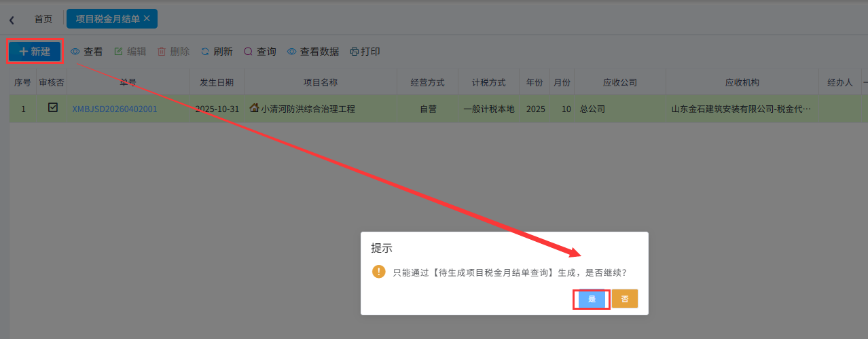Click the 经营方式 column header

(428, 82)
